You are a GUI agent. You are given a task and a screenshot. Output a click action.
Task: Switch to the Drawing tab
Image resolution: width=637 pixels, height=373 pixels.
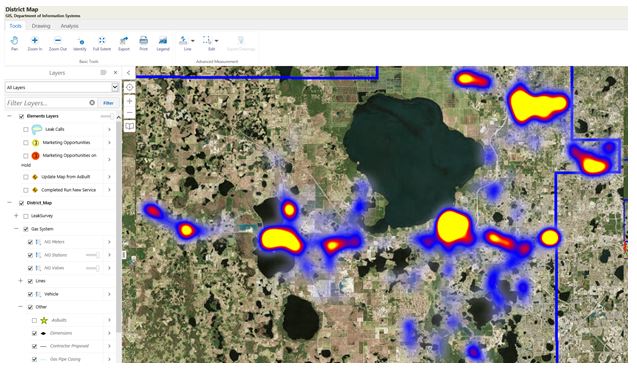pyautogui.click(x=41, y=26)
